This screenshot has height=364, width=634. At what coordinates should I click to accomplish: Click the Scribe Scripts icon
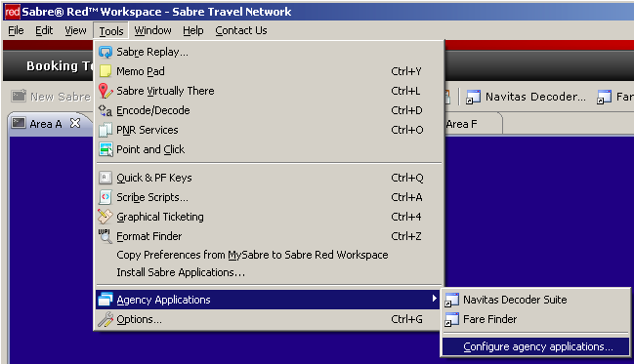point(106,197)
